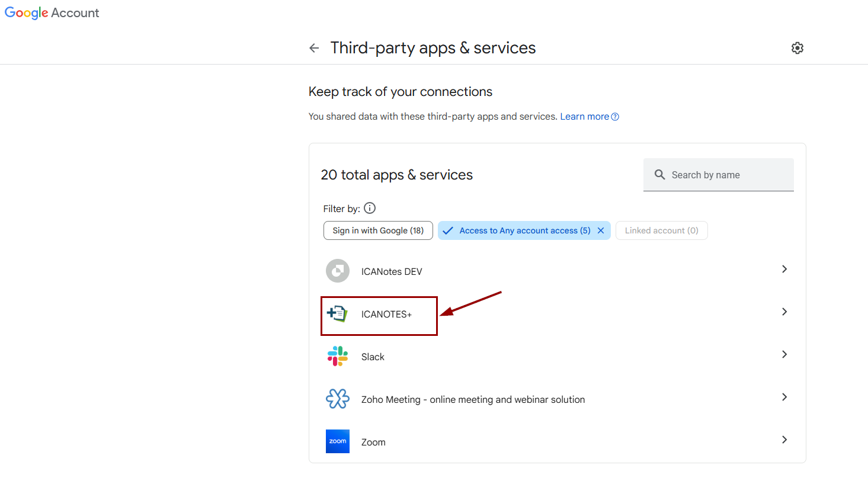This screenshot has height=500, width=868.
Task: Expand ICANotes DEV row chevron
Action: click(784, 269)
